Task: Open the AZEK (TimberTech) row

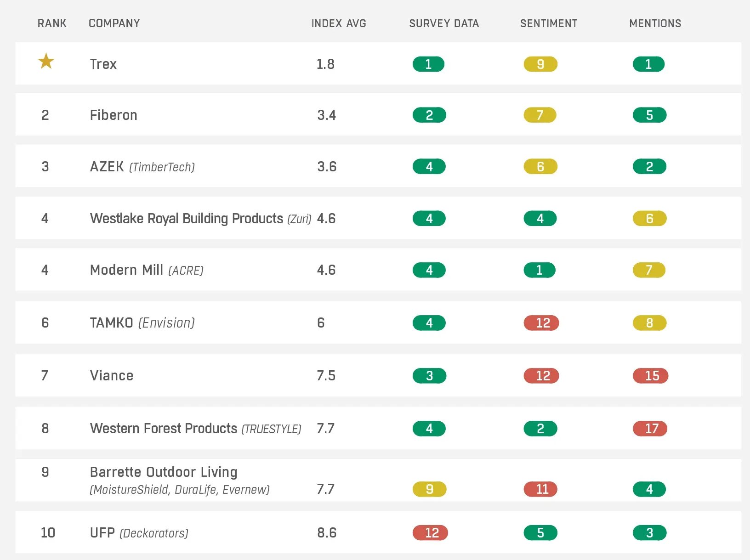Action: coord(142,167)
